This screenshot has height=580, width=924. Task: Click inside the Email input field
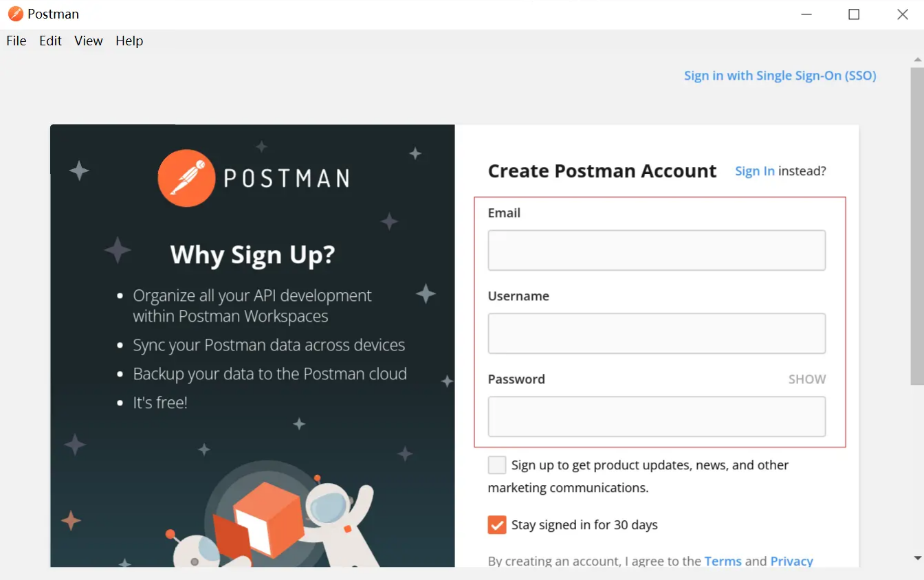(656, 250)
